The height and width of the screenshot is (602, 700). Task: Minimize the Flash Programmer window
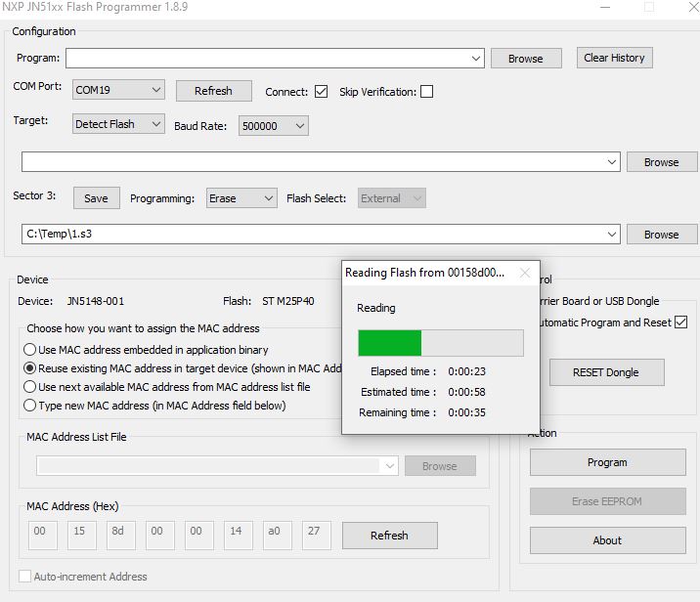pyautogui.click(x=605, y=7)
